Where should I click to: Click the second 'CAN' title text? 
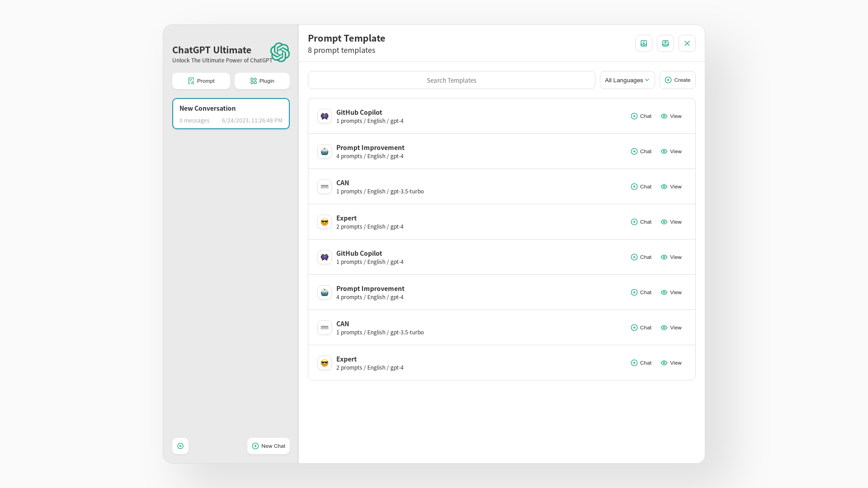point(343,324)
